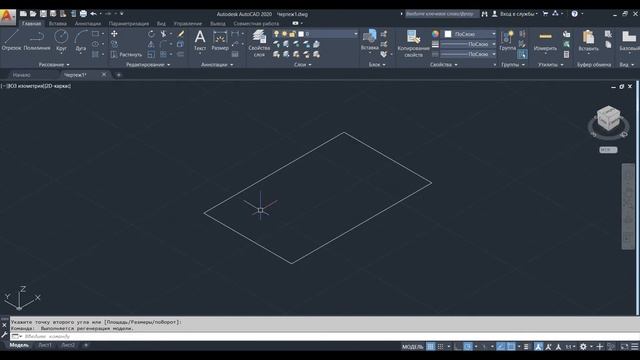Click the Save icon in quick access toolbar
Screen dimensions: 640x360
tap(43, 14)
